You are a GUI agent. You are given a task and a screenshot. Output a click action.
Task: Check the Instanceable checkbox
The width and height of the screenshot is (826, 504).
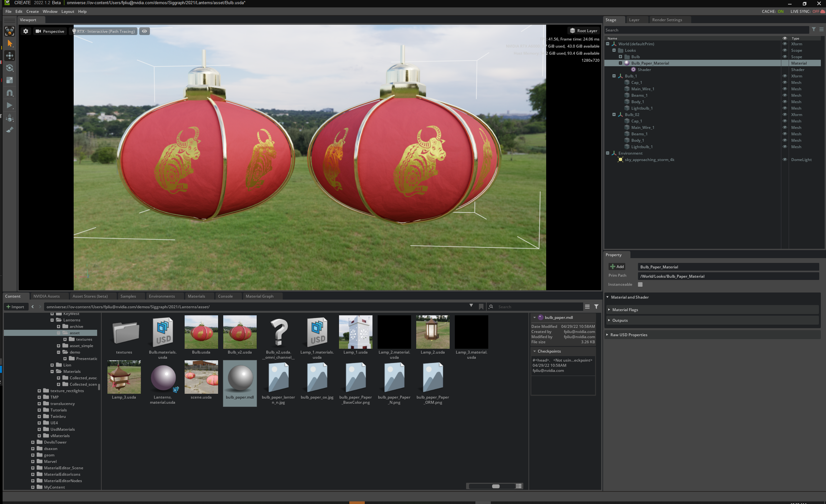[x=640, y=284]
